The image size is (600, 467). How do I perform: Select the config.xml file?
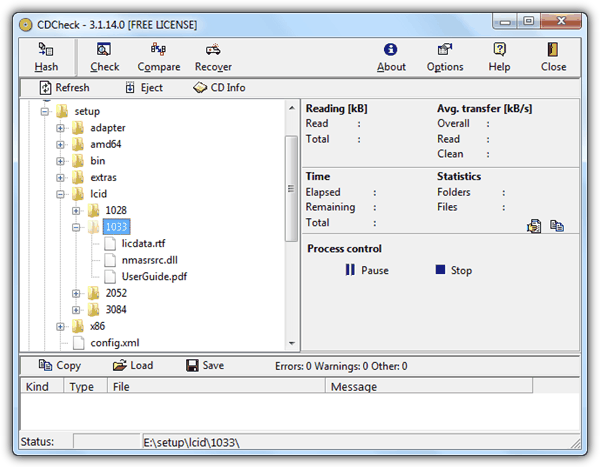pos(115,343)
